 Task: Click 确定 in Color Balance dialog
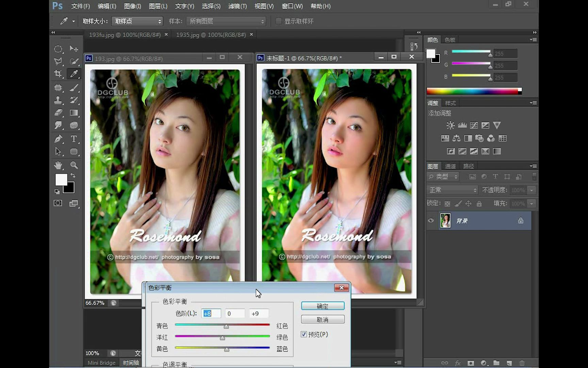(x=323, y=306)
